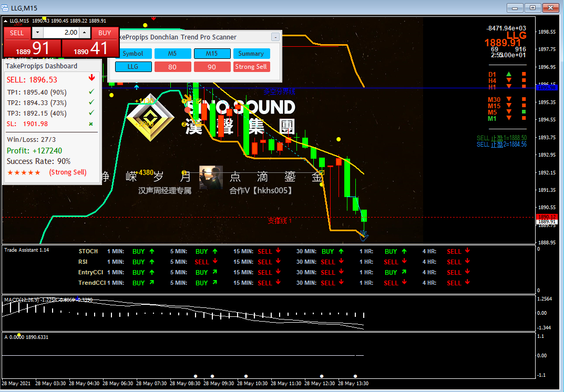Click the MACD(12,26,9) indicator label
The image size is (564, 392).
coord(48,300)
